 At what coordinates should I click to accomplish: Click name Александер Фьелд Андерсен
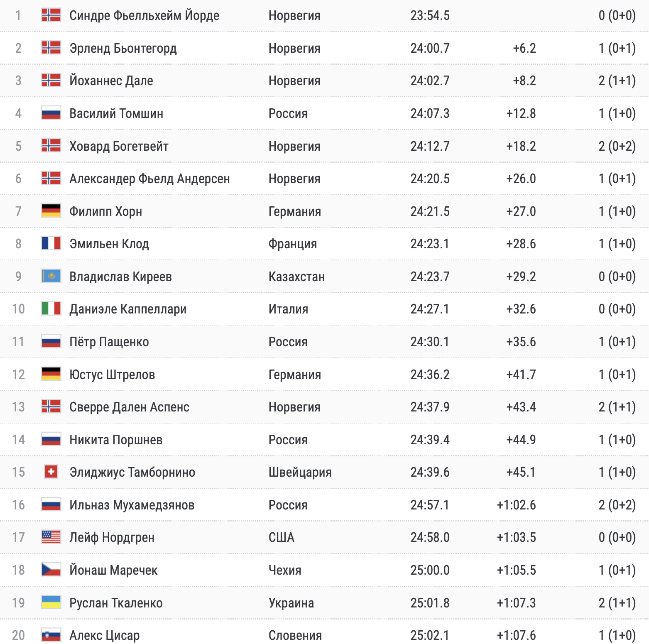[x=149, y=179]
